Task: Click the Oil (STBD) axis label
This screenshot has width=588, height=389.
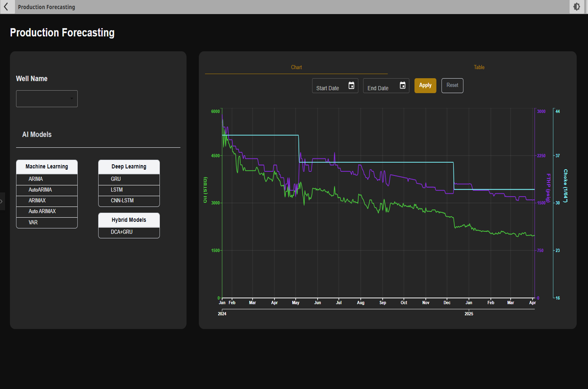Action: [205, 190]
